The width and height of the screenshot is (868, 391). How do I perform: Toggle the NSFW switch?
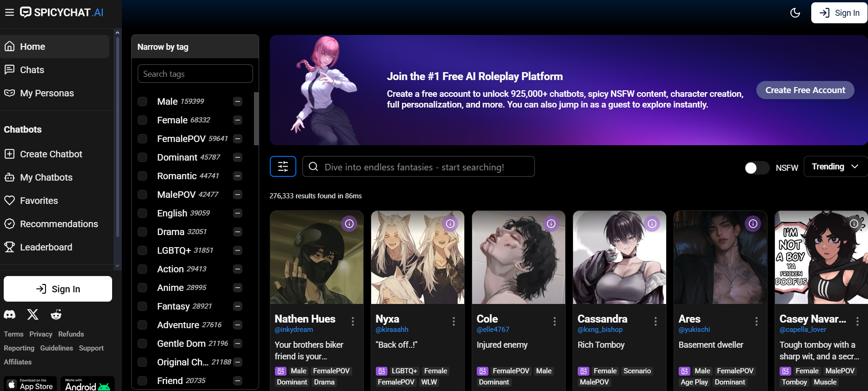[757, 168]
